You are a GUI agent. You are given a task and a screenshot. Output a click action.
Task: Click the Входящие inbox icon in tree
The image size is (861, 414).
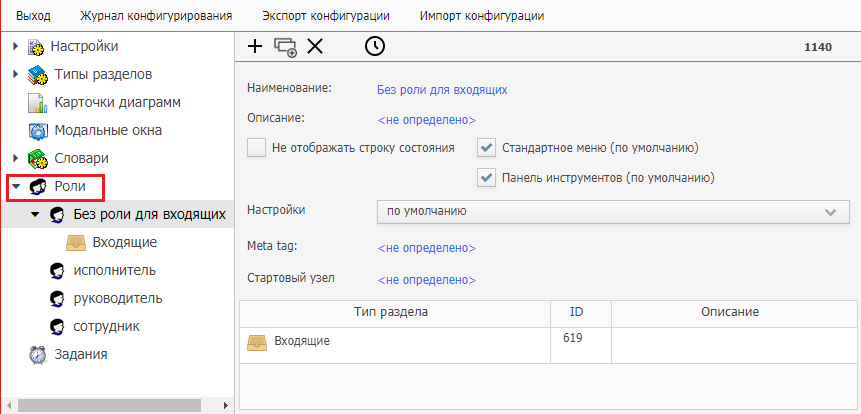[76, 243]
